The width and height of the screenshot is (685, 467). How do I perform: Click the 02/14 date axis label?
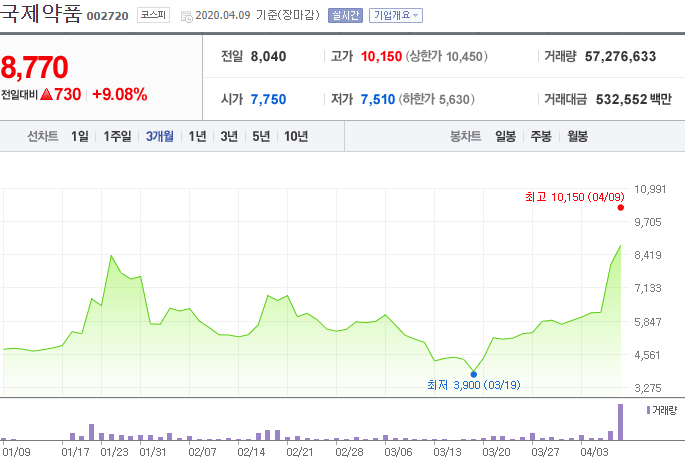(251, 452)
